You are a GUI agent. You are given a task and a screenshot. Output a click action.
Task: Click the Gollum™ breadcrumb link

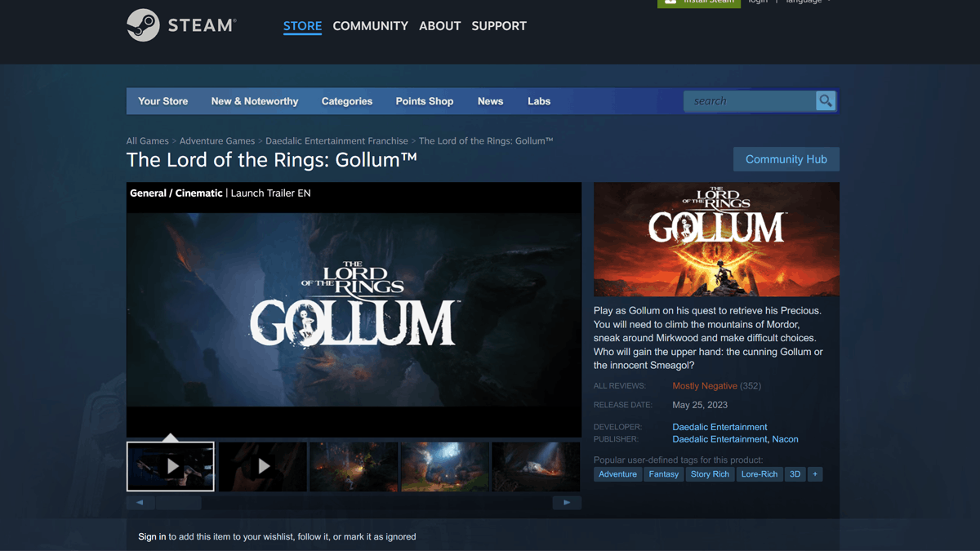click(486, 141)
